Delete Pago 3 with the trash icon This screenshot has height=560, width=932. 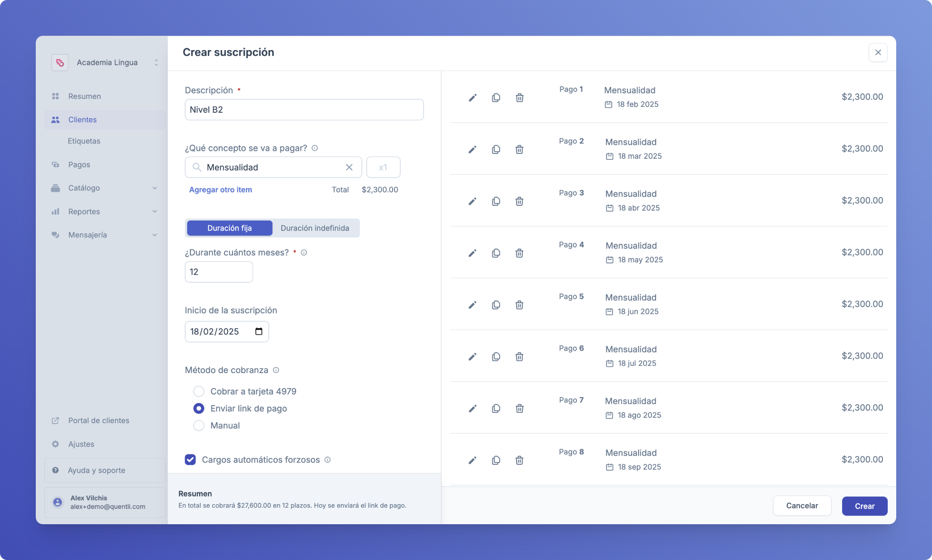coord(519,201)
